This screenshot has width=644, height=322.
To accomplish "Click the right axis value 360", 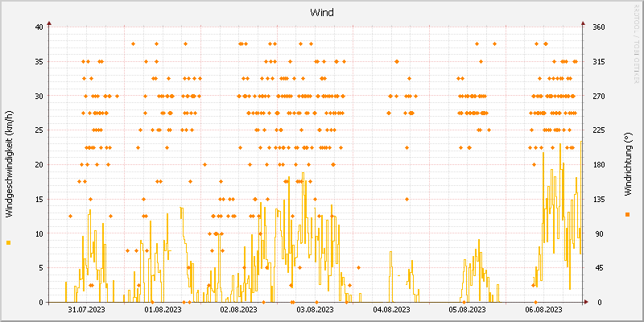I will (x=599, y=27).
